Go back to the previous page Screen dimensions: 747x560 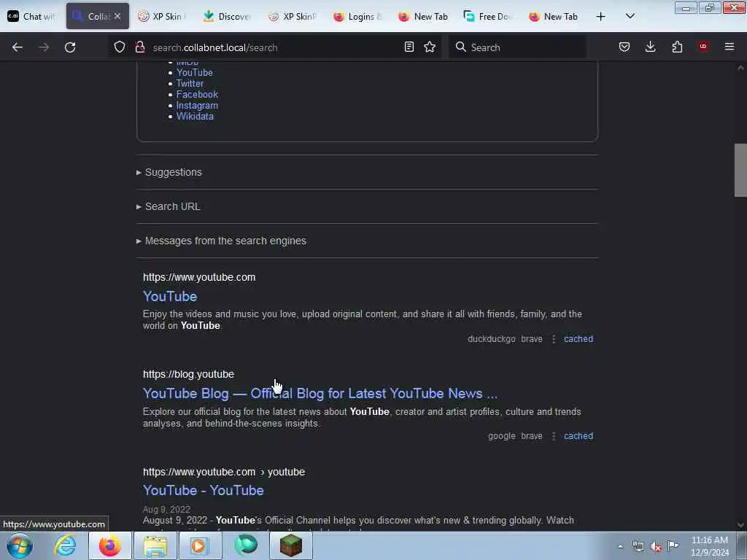click(18, 47)
